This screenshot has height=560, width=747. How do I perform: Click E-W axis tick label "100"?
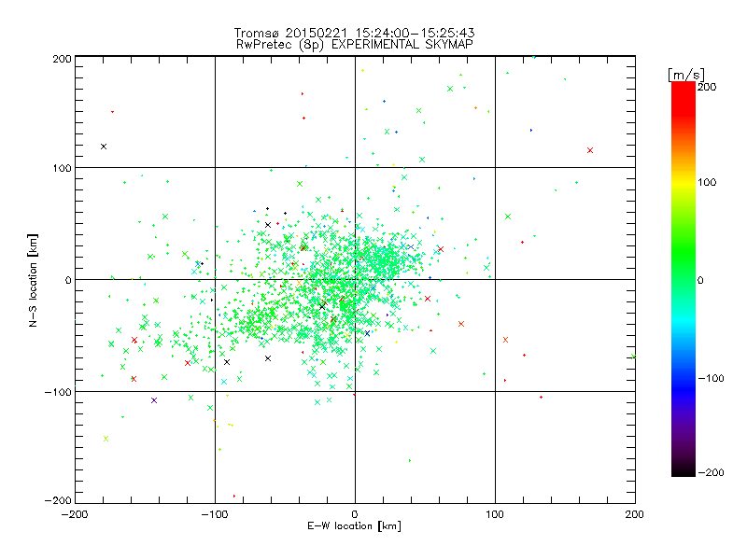495,514
